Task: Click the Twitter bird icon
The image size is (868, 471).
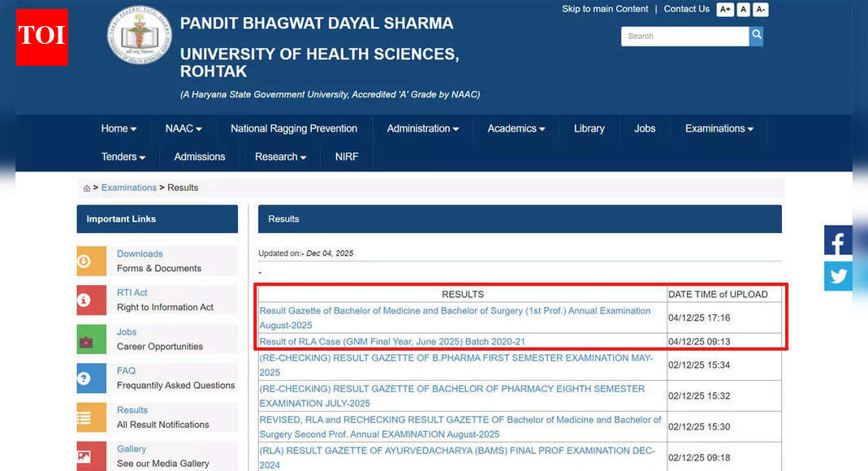Action: coord(838,276)
